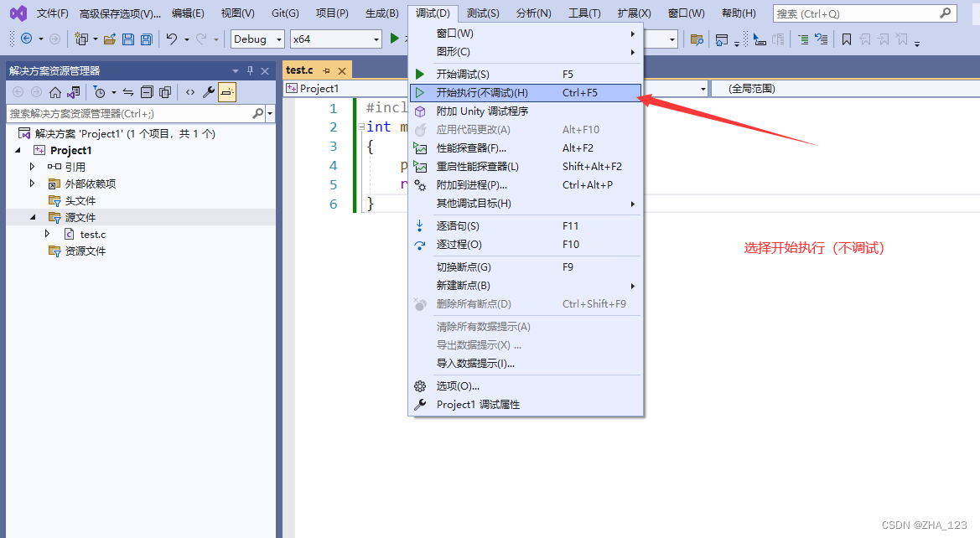Click sync with active document icon
The width and height of the screenshot is (980, 538).
128,92
